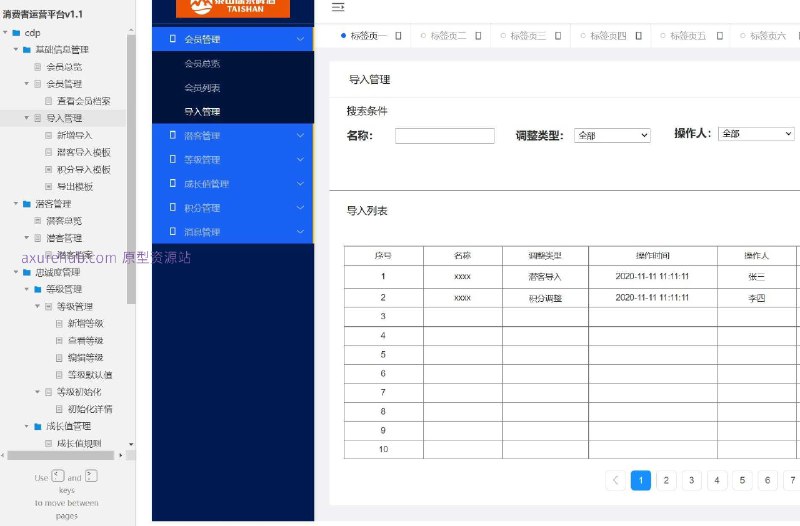Viewport: 800px width, 526px height.
Task: Open 编辑等级 tree page
Action: [x=85, y=358]
